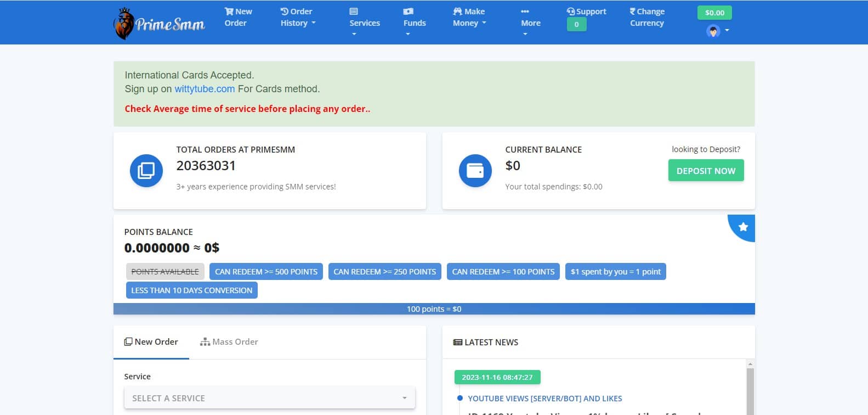The height and width of the screenshot is (415, 868).
Task: Click the wallet icon beside Current Balance
Action: pos(475,171)
